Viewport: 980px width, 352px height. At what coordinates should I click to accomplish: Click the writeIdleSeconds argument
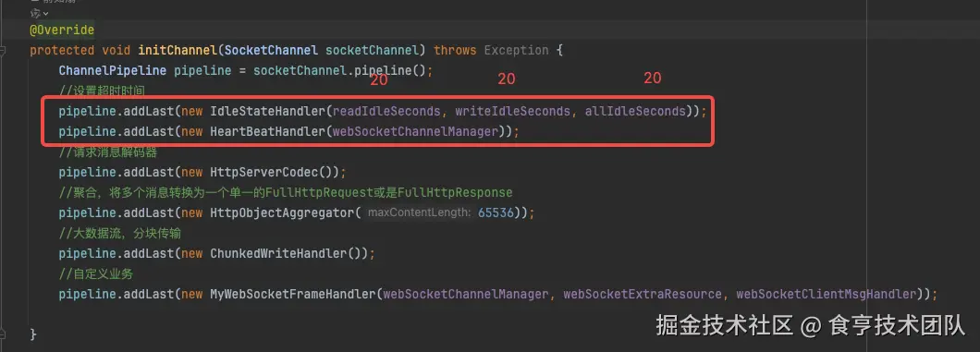click(x=512, y=112)
